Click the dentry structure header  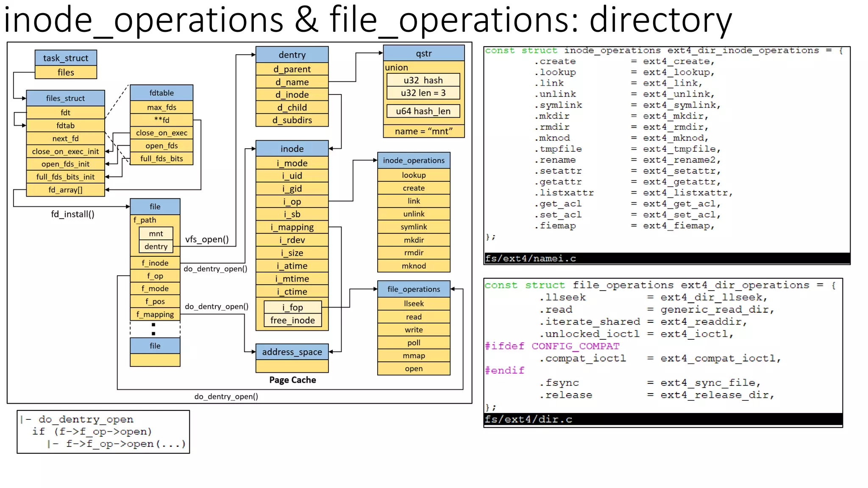coord(292,54)
